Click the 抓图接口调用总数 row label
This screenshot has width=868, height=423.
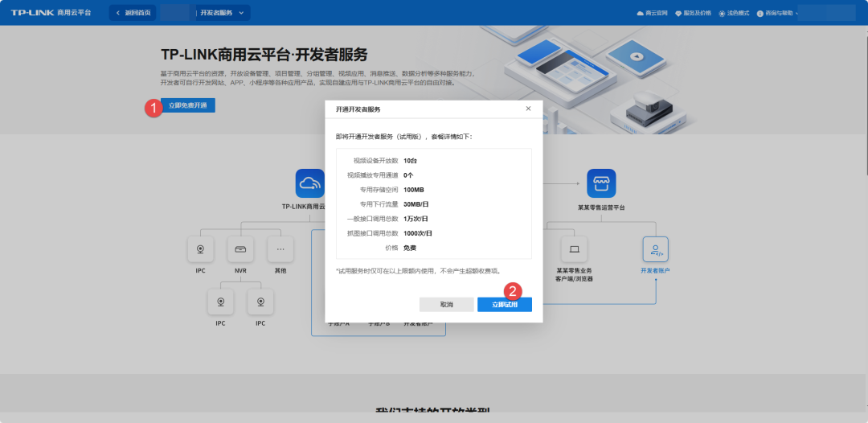click(x=373, y=233)
